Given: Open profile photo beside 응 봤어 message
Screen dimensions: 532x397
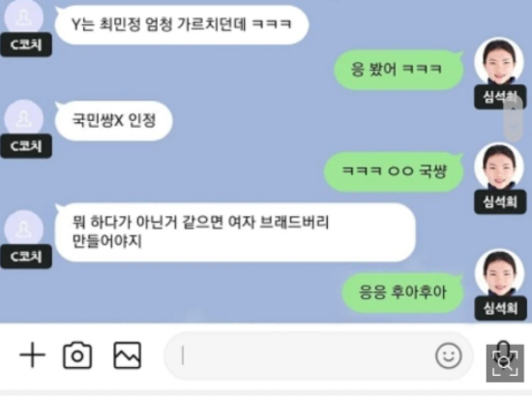Looking at the screenshot, I should point(499,61).
